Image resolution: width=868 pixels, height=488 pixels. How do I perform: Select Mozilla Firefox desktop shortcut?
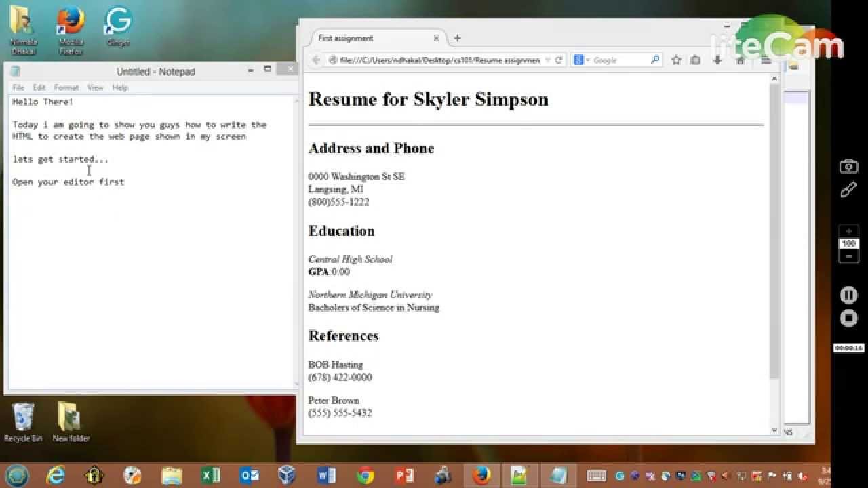pyautogui.click(x=71, y=30)
